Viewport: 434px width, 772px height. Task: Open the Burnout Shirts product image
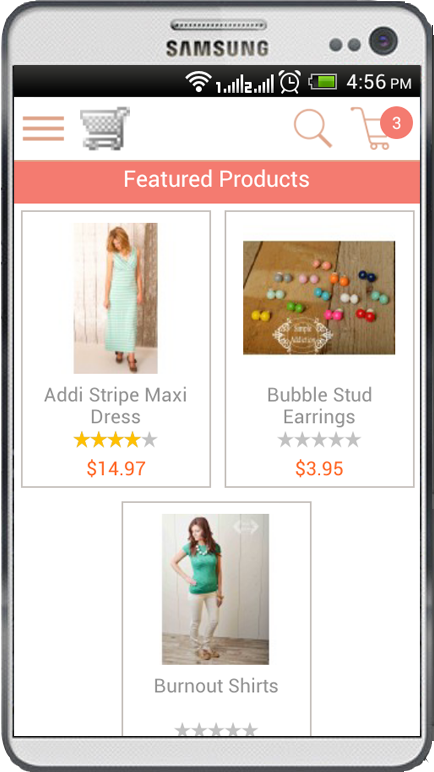coord(216,589)
